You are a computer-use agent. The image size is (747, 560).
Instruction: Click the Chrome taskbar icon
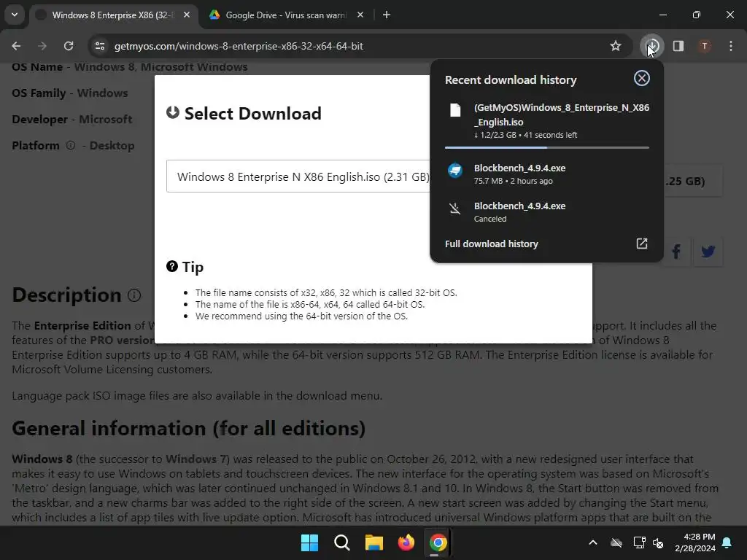(x=438, y=542)
